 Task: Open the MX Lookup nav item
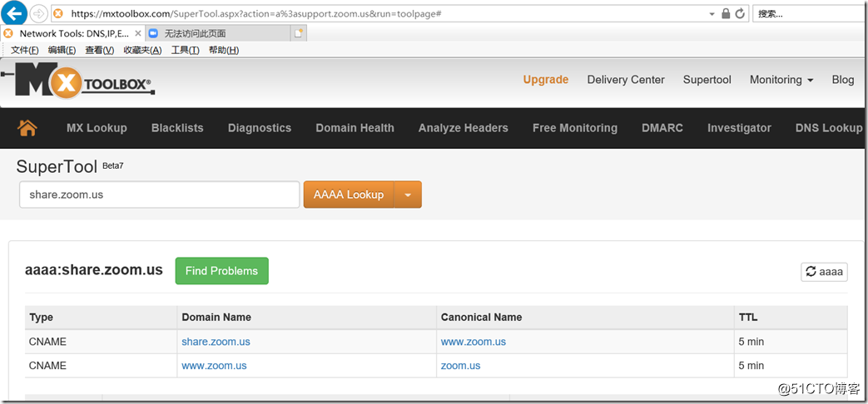(97, 128)
